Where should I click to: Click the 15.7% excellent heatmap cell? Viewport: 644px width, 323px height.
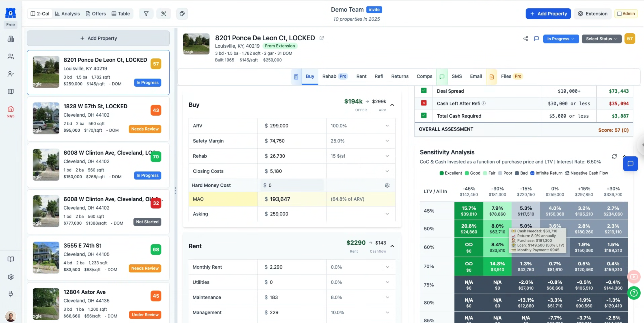coord(469,211)
